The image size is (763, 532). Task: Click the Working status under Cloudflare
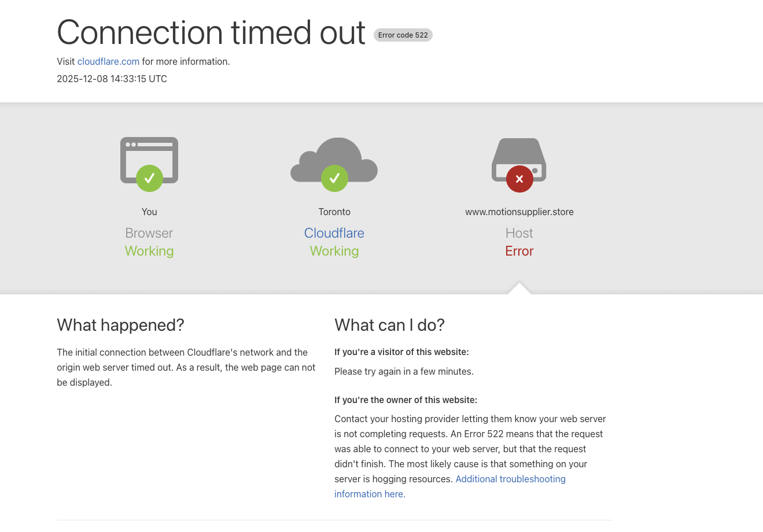click(x=334, y=251)
